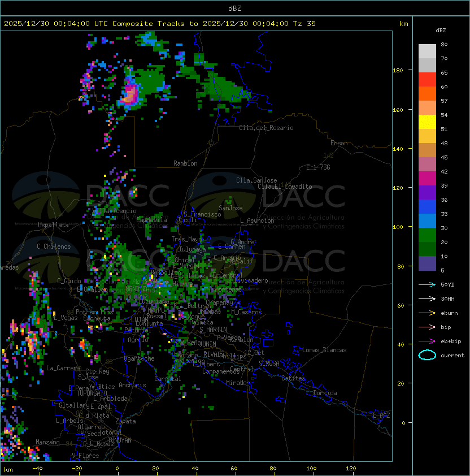The image size is (470, 476).
Task: Pick the bright yellow 51-54 dBZ swatch
Action: coord(427,122)
